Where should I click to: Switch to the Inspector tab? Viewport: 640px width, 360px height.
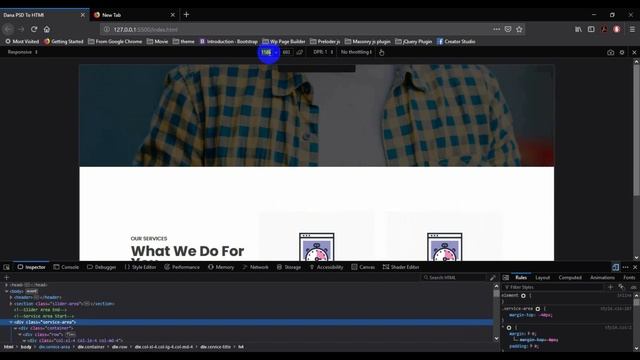[31, 267]
